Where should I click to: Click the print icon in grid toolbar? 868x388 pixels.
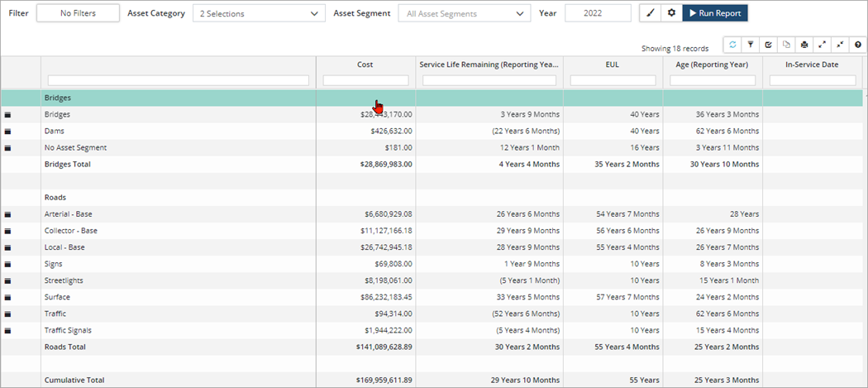pyautogui.click(x=804, y=45)
